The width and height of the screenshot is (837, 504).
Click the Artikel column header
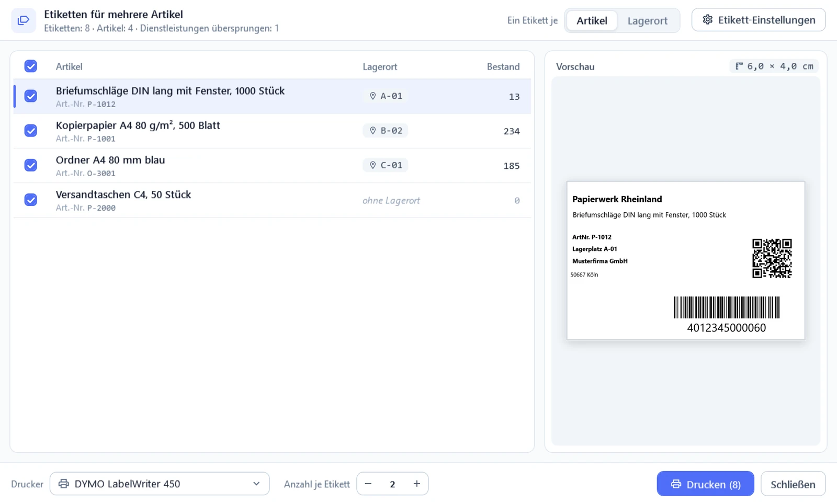click(x=69, y=66)
